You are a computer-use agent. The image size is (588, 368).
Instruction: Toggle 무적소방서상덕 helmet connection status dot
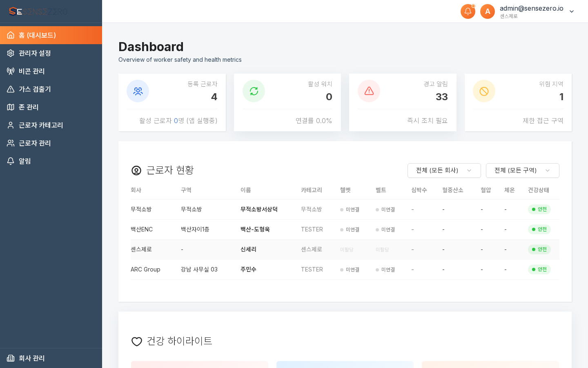tap(341, 209)
